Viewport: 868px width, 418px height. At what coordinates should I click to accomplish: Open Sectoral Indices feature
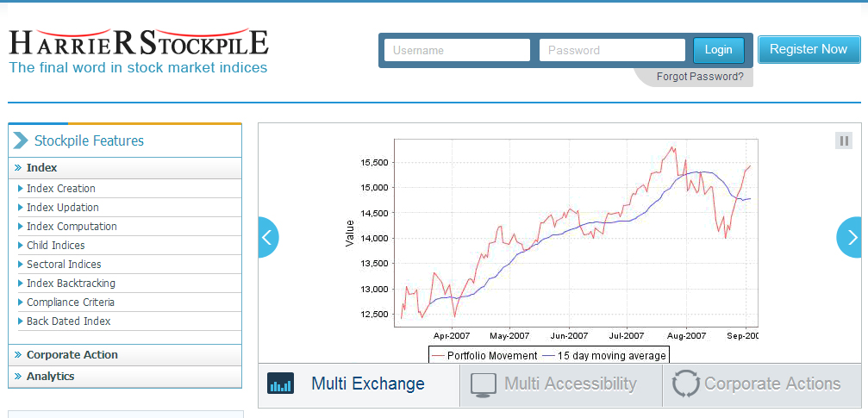pyautogui.click(x=64, y=264)
